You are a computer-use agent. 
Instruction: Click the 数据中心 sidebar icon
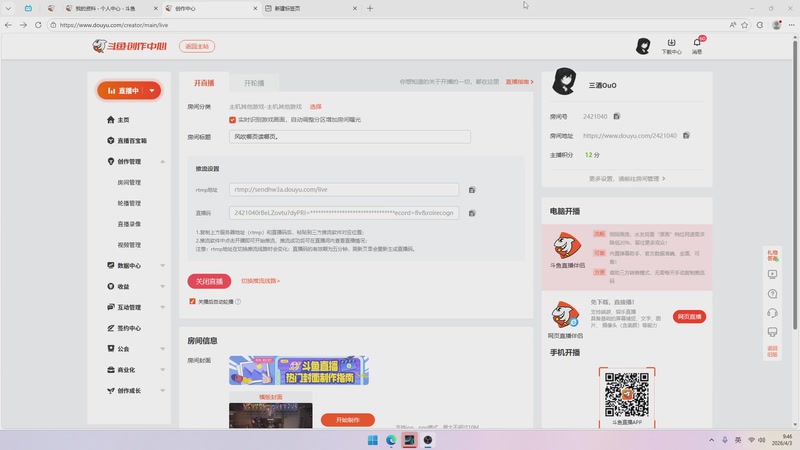coord(111,265)
